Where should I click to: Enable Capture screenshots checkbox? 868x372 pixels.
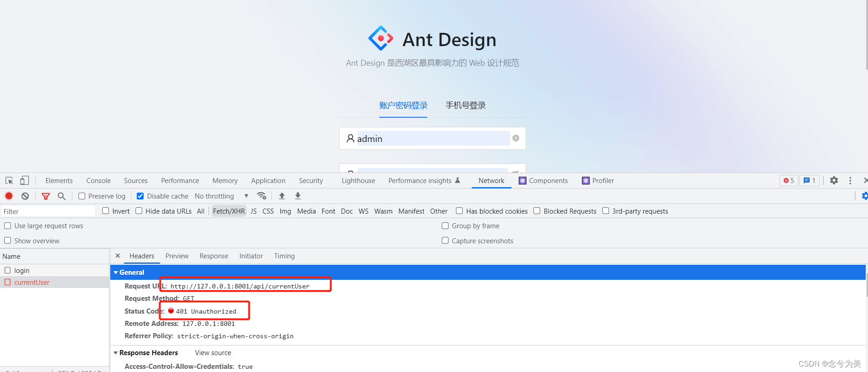tap(445, 241)
